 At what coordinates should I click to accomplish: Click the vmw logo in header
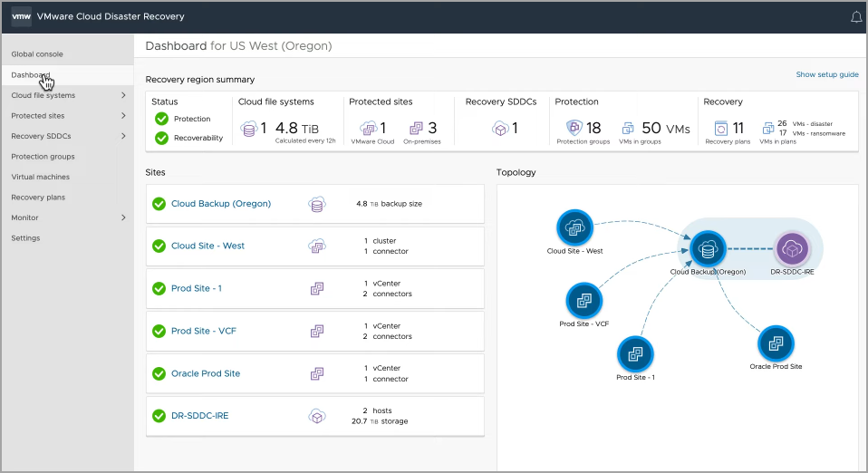point(21,16)
